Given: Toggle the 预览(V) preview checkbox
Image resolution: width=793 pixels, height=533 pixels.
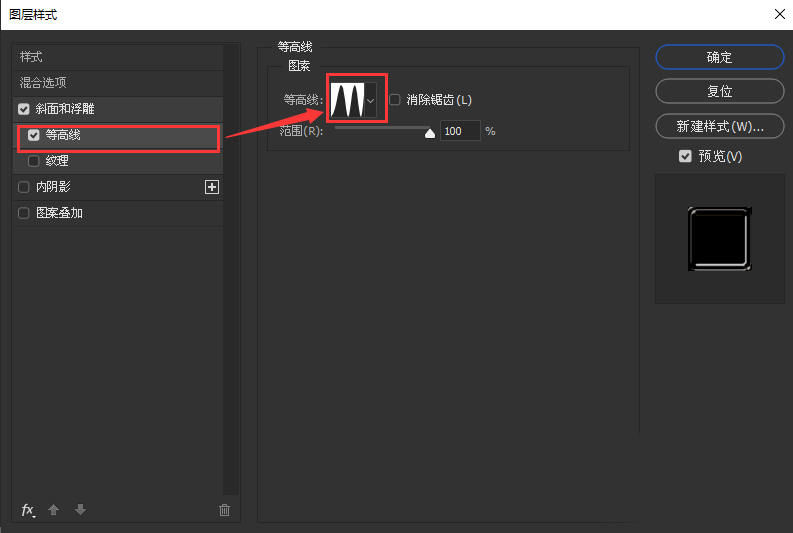Looking at the screenshot, I should [685, 156].
